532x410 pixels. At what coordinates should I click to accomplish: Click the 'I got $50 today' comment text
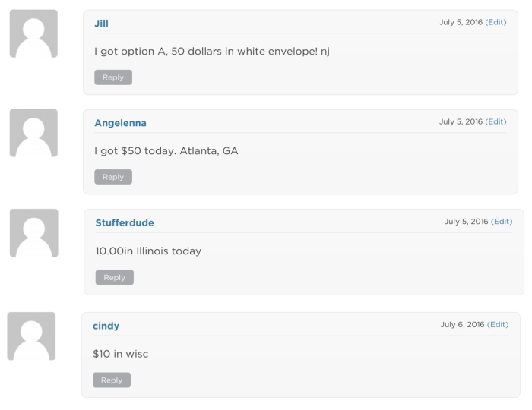click(166, 151)
